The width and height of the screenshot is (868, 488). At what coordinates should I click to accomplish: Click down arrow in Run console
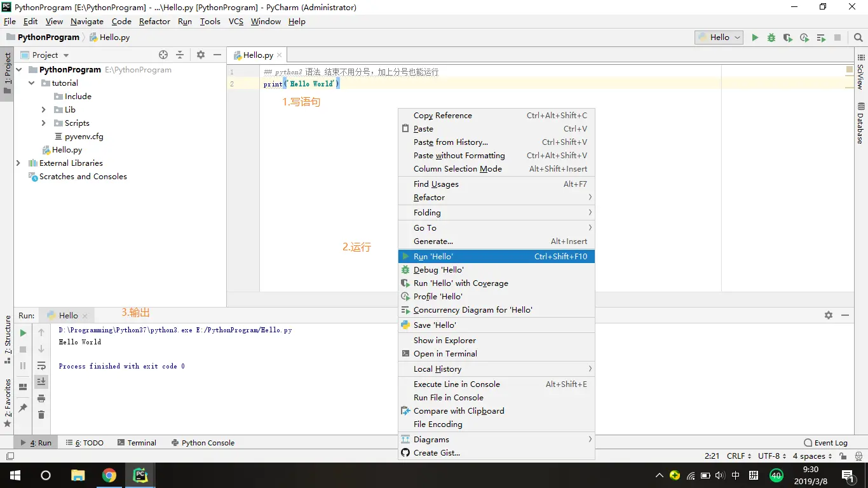[41, 349]
